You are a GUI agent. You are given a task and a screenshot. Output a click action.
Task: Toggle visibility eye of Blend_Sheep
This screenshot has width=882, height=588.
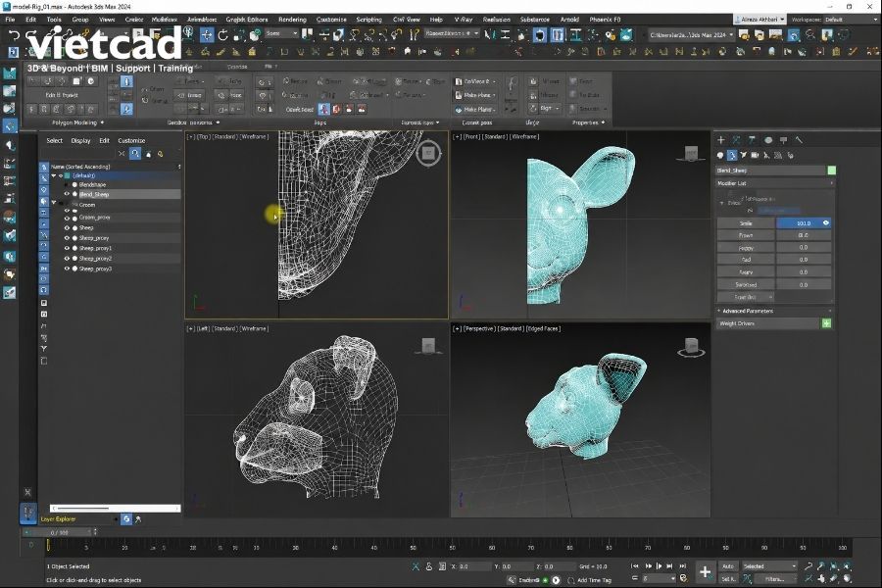[67, 194]
